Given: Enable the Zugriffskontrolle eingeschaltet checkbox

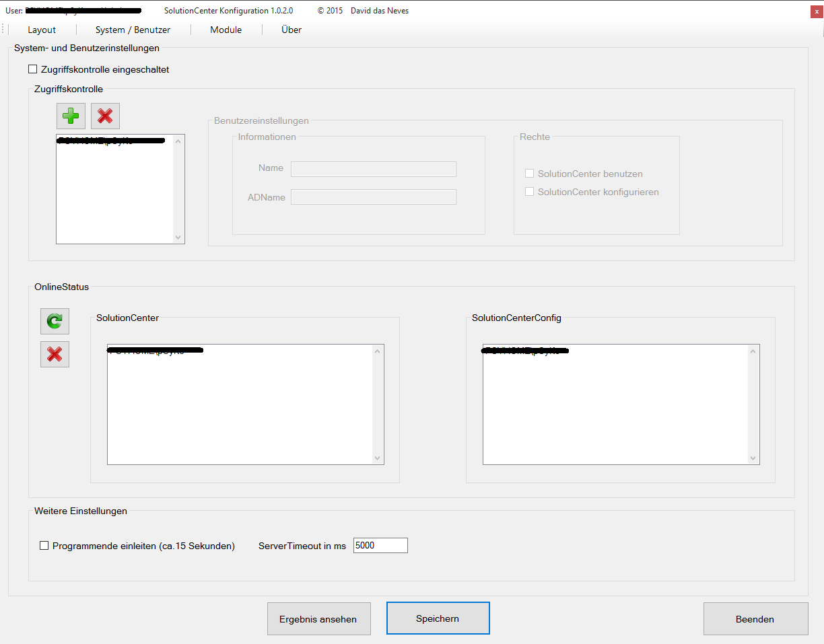Looking at the screenshot, I should click(x=33, y=69).
